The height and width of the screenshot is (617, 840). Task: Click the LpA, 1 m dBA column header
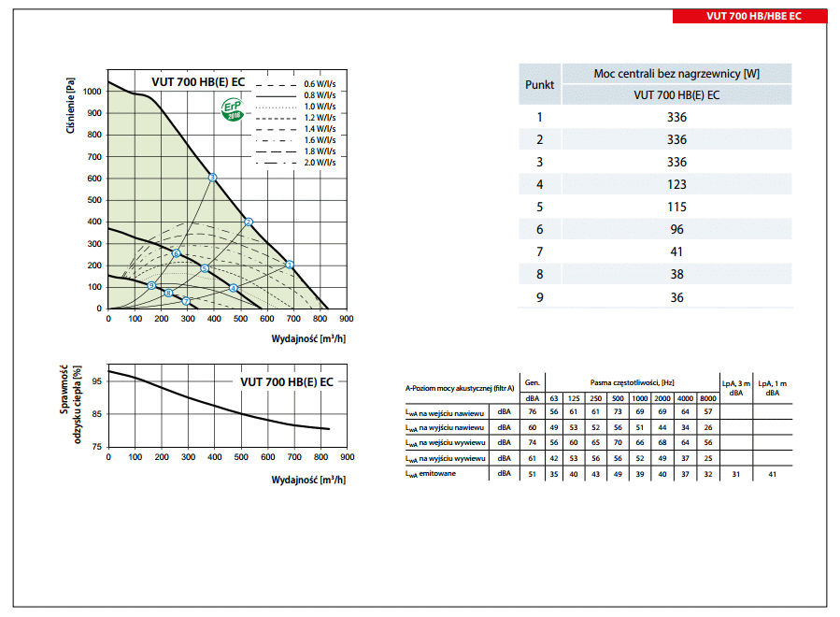click(x=773, y=388)
